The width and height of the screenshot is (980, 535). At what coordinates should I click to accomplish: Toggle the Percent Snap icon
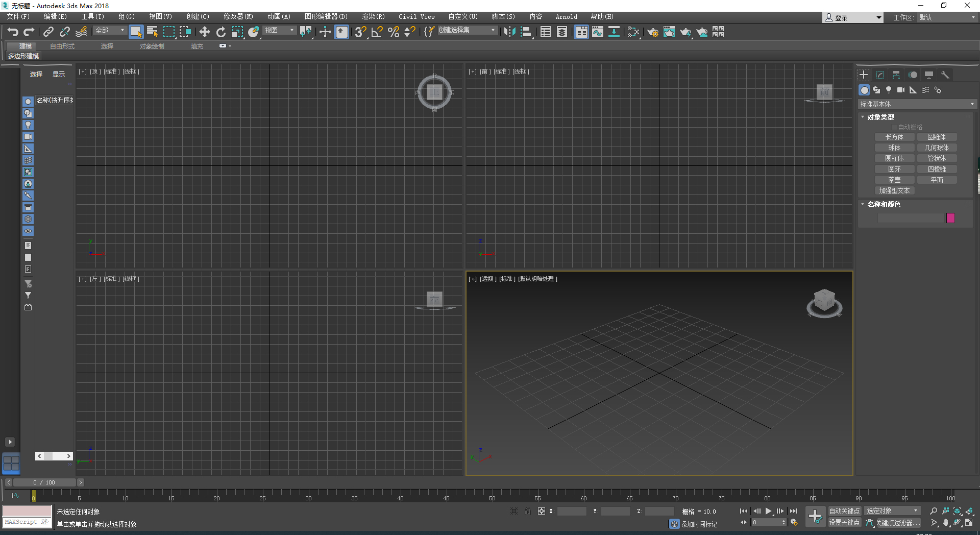pyautogui.click(x=394, y=32)
